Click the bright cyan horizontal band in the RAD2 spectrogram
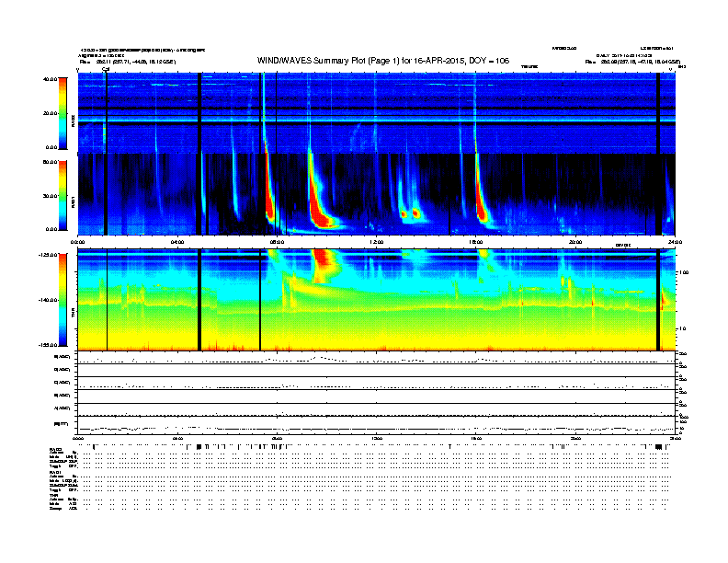The height and width of the screenshot is (563, 728). click(376, 120)
